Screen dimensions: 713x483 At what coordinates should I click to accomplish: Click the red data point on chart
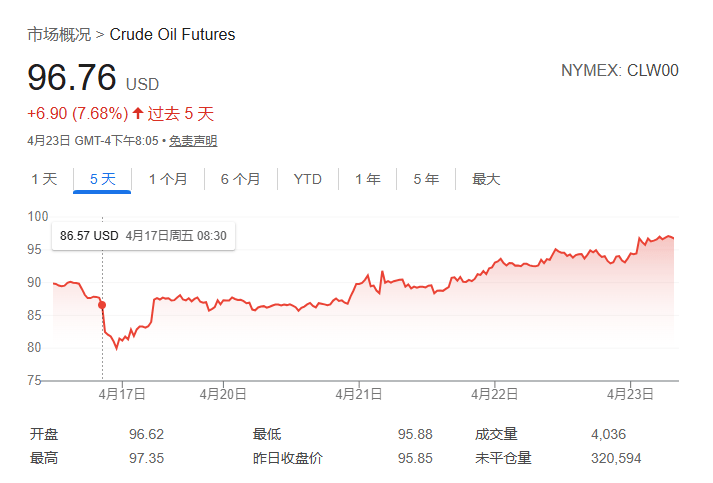coord(102,304)
